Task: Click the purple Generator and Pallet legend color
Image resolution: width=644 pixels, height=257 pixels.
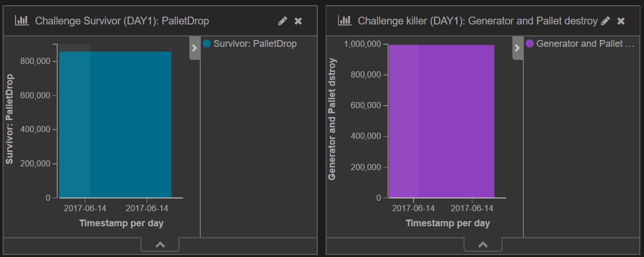Action: [530, 44]
